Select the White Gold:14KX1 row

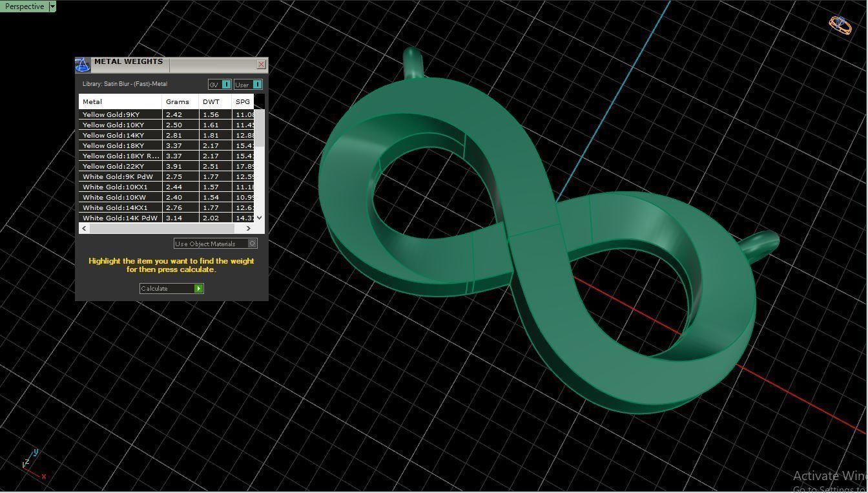(x=167, y=207)
